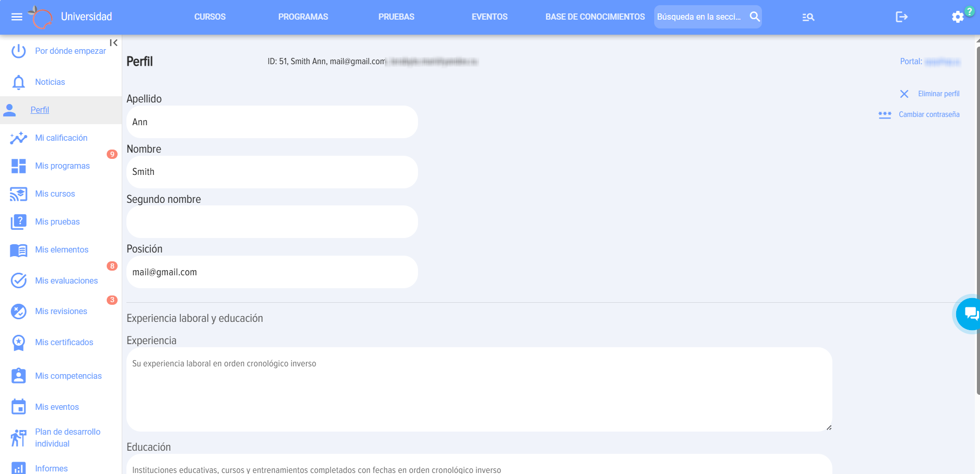
Task: Click the search magnifier icon
Action: [x=755, y=17]
